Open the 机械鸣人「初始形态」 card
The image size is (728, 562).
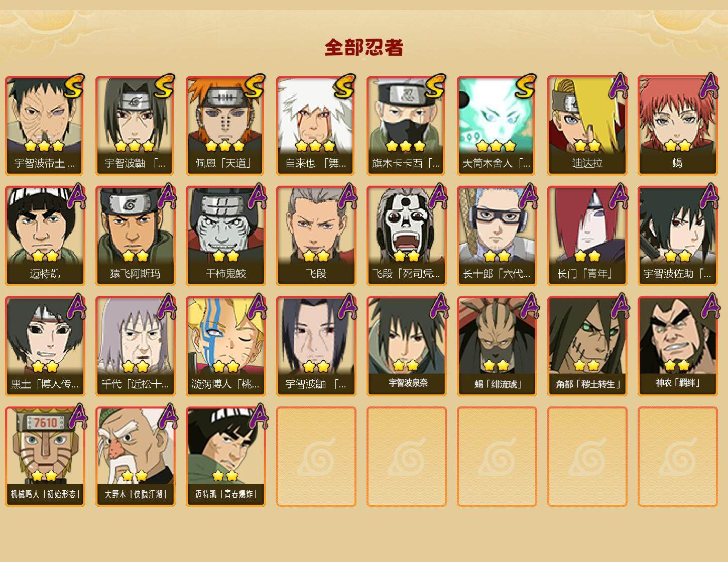pyautogui.click(x=45, y=457)
